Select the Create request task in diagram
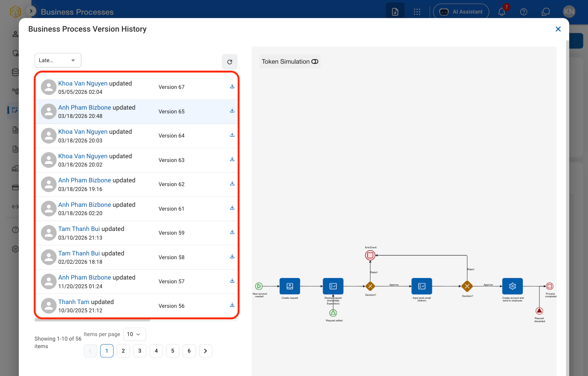This screenshot has width=588, height=376. click(x=290, y=286)
